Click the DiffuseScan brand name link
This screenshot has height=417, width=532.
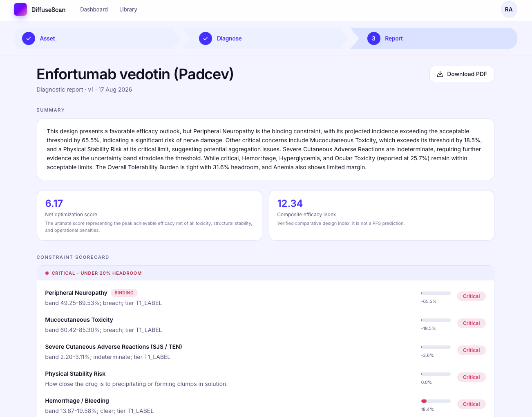[48, 9]
